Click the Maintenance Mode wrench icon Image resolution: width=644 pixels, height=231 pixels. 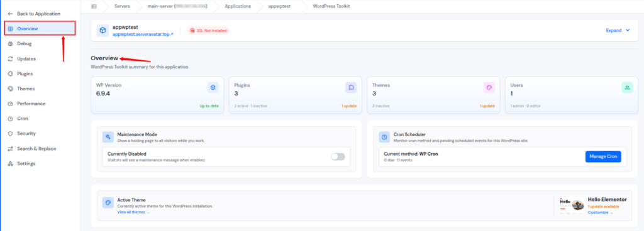[x=108, y=137]
